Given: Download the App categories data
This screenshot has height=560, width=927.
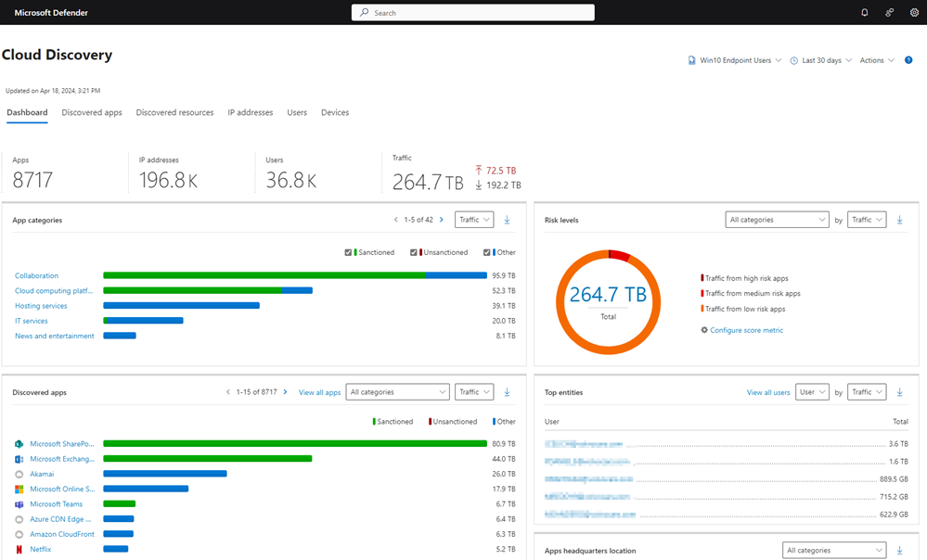Looking at the screenshot, I should [x=507, y=220].
